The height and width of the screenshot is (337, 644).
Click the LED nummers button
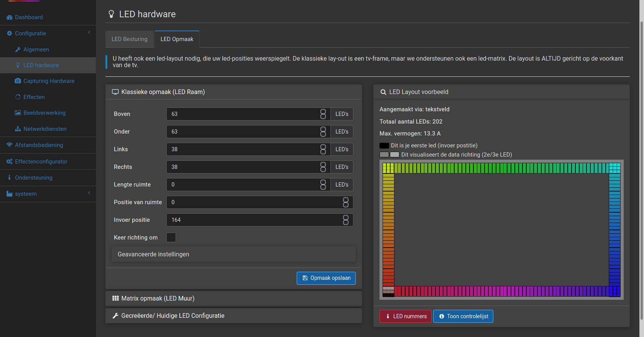(406, 316)
